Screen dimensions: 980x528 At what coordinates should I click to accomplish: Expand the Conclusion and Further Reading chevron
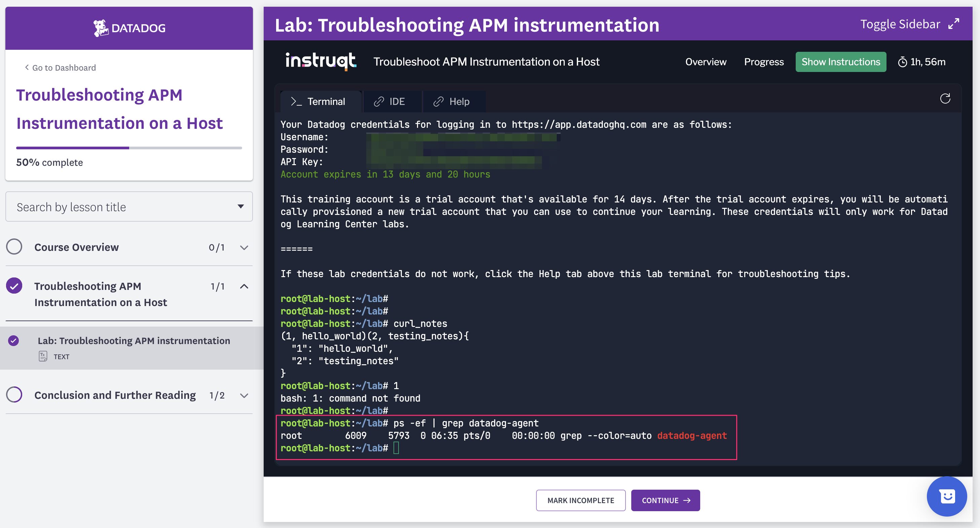coord(244,395)
